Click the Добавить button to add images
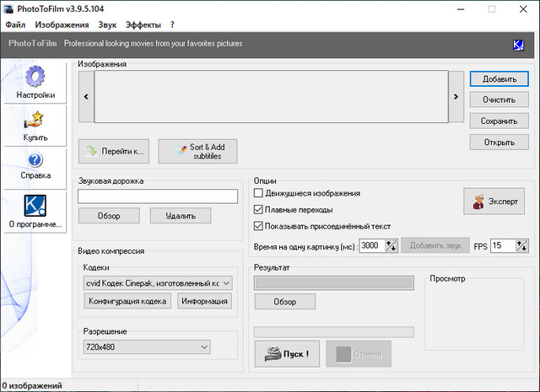The width and height of the screenshot is (540, 392). coord(499,79)
